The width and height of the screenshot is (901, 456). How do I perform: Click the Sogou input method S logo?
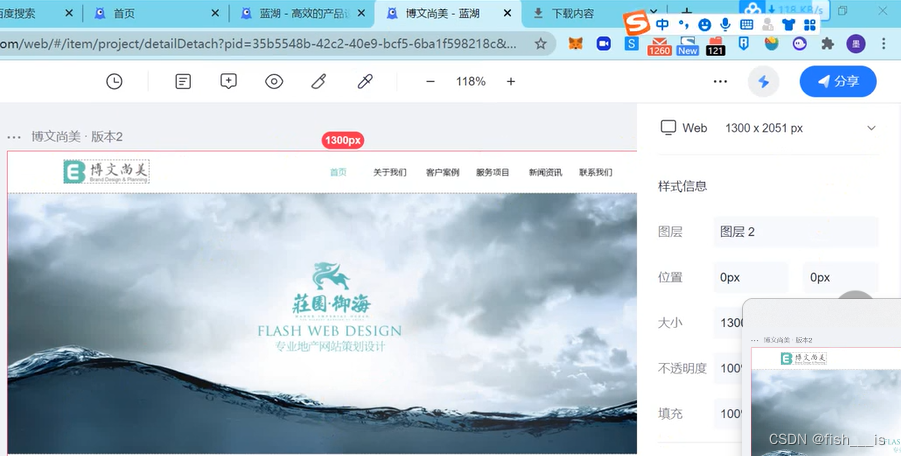click(x=636, y=24)
